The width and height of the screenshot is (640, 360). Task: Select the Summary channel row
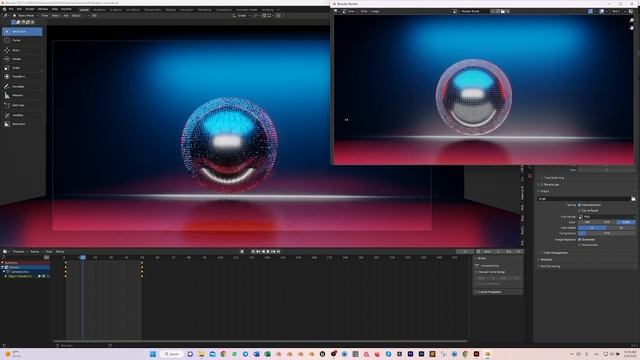pos(25,262)
